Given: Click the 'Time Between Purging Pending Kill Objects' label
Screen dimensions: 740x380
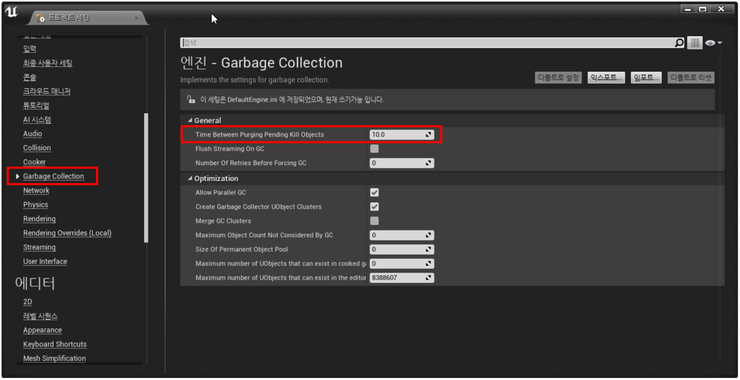Looking at the screenshot, I should pos(260,135).
